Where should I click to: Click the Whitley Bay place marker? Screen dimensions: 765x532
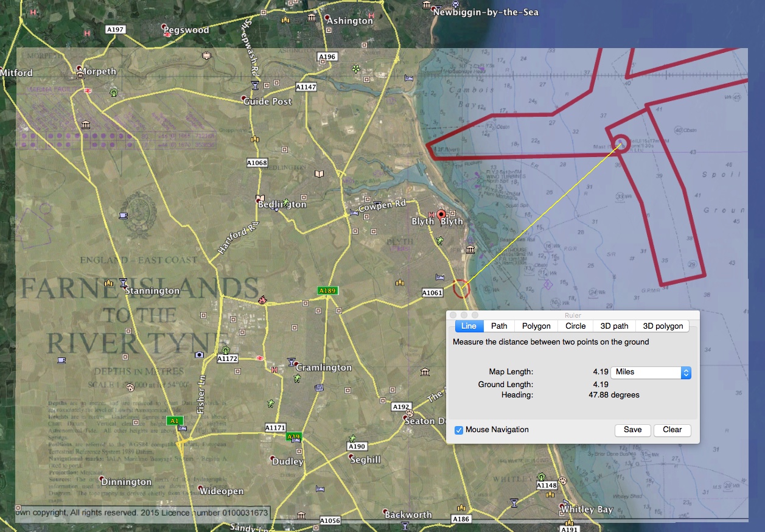[562, 505]
